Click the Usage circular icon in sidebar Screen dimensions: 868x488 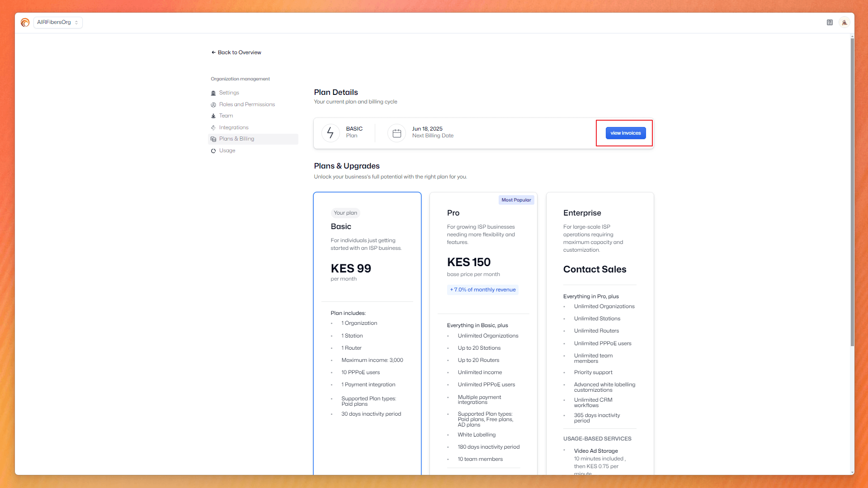pos(213,150)
